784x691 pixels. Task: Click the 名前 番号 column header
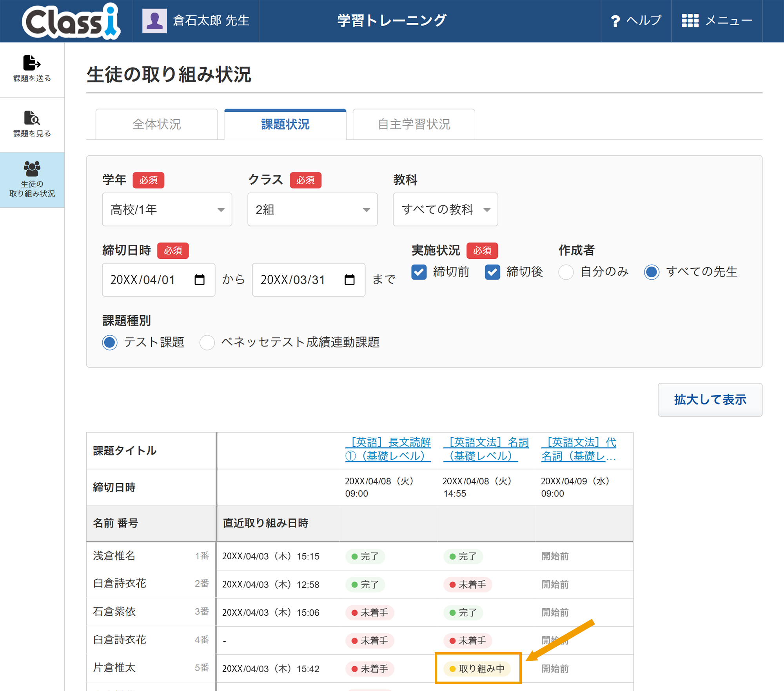tap(116, 523)
